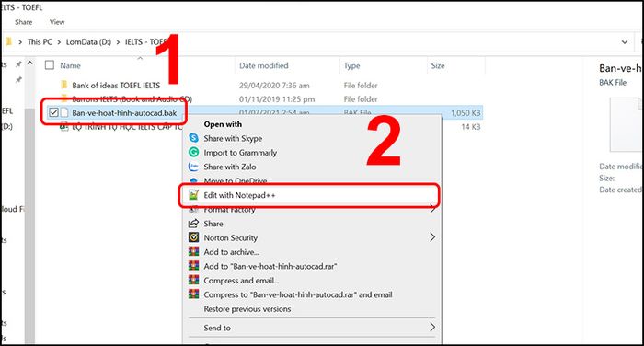Click the navigation pane scrollbar
The image size is (644, 346).
29,226
